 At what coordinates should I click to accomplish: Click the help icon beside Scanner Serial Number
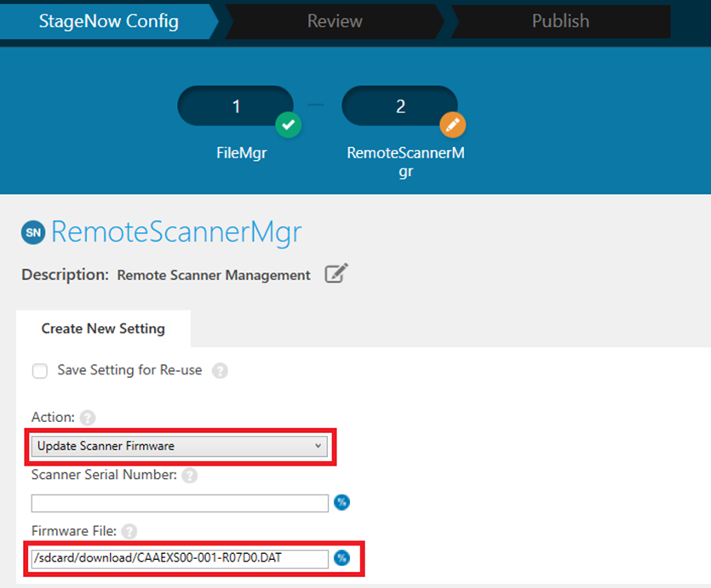coord(188,476)
